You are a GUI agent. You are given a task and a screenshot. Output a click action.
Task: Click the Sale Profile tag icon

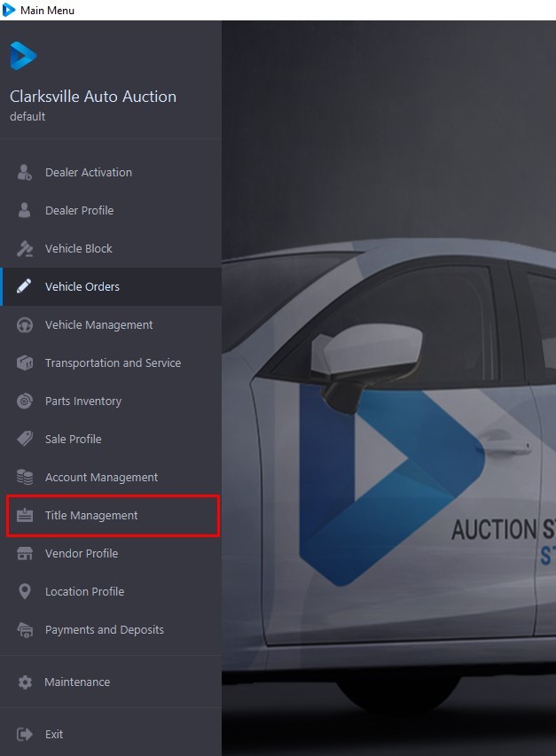click(x=25, y=440)
